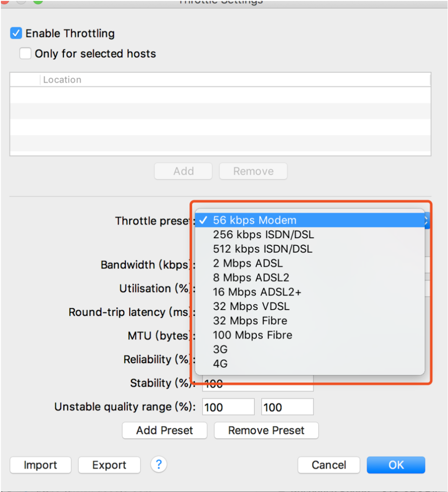The image size is (448, 492).
Task: Click the Remove Preset button
Action: pyautogui.click(x=266, y=430)
